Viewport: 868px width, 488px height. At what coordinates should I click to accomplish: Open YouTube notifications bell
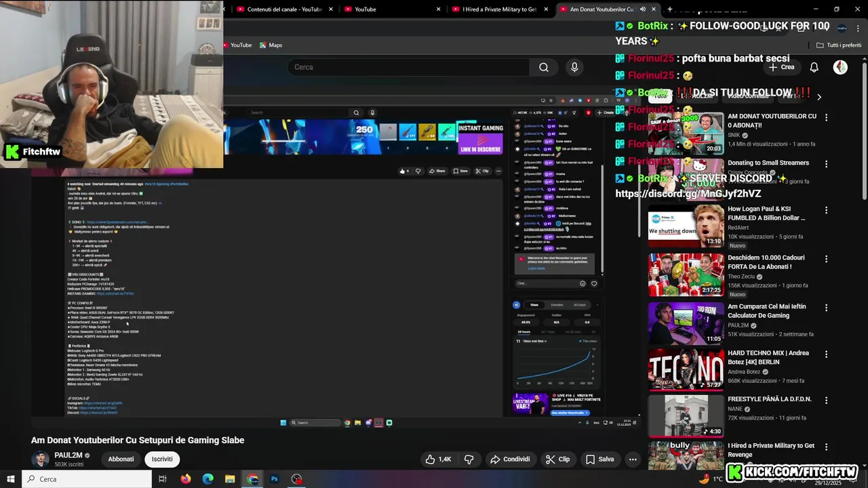point(814,67)
